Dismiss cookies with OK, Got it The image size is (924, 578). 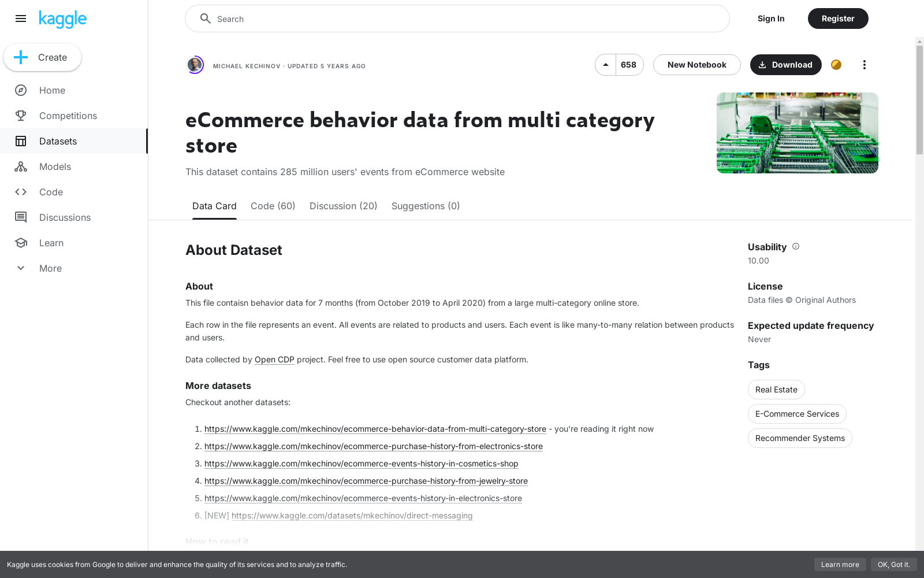894,565
